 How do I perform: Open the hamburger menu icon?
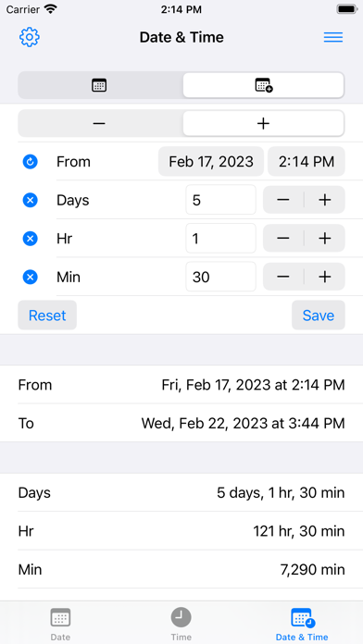coord(333,37)
